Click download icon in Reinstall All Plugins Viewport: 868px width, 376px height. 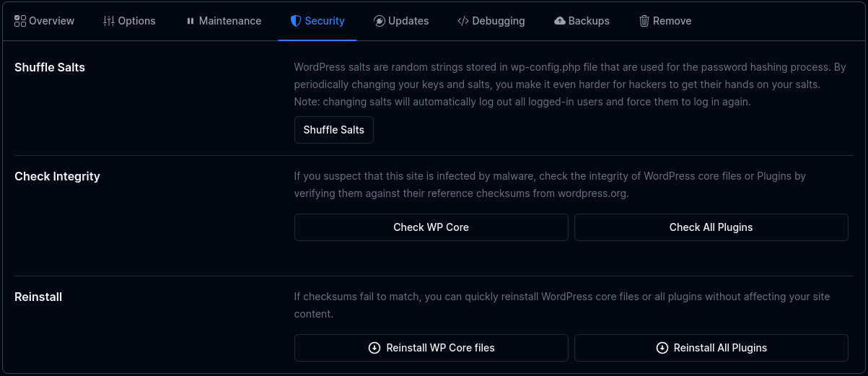pyautogui.click(x=662, y=348)
